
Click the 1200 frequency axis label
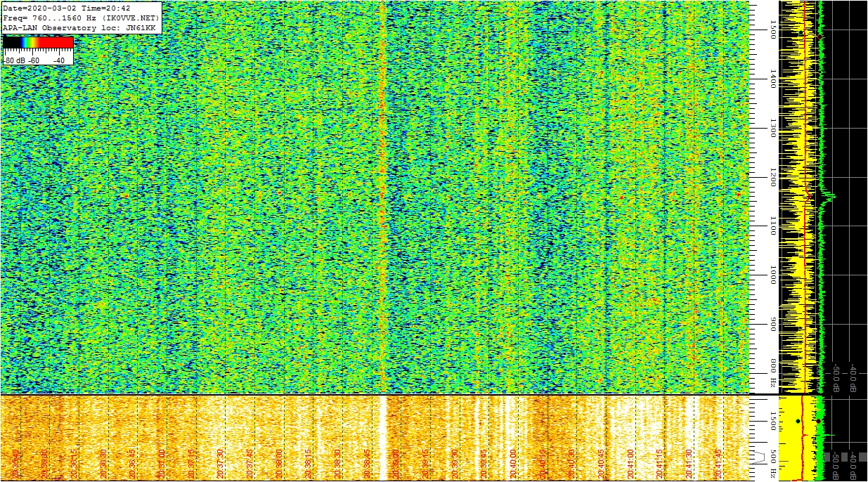(x=772, y=177)
